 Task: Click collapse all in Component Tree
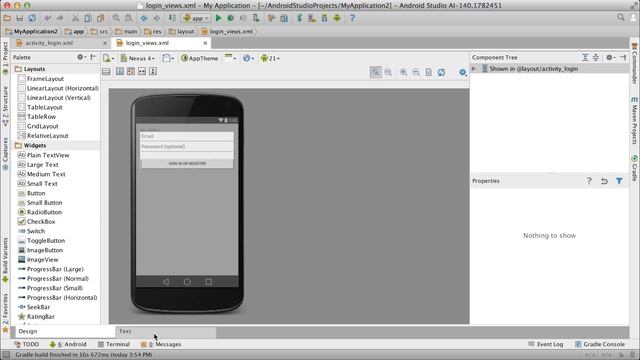[596, 58]
